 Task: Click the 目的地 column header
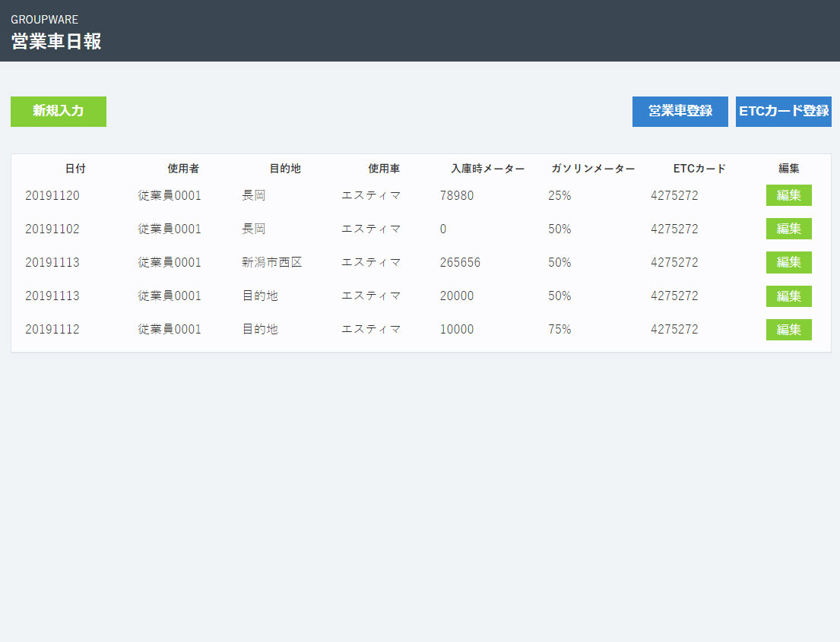click(285, 169)
